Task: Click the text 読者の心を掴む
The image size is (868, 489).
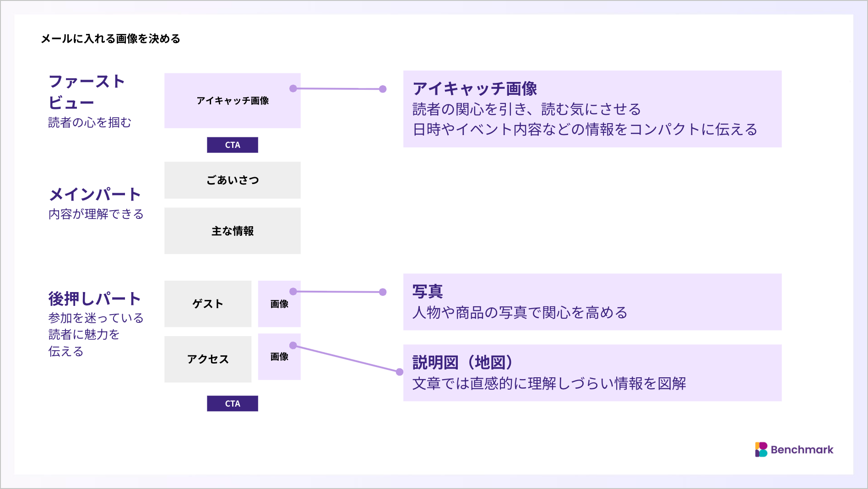Action: pos(90,122)
